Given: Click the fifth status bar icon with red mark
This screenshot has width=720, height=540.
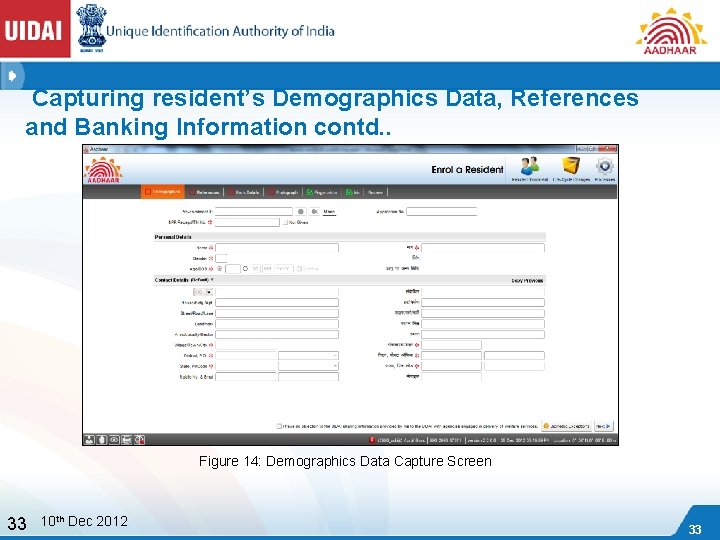Looking at the screenshot, I should pyautogui.click(x=139, y=439).
